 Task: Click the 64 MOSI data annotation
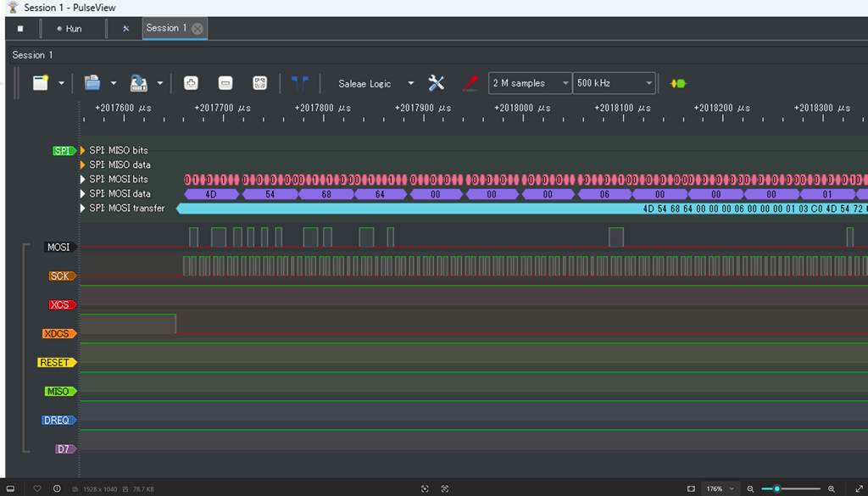381,194
